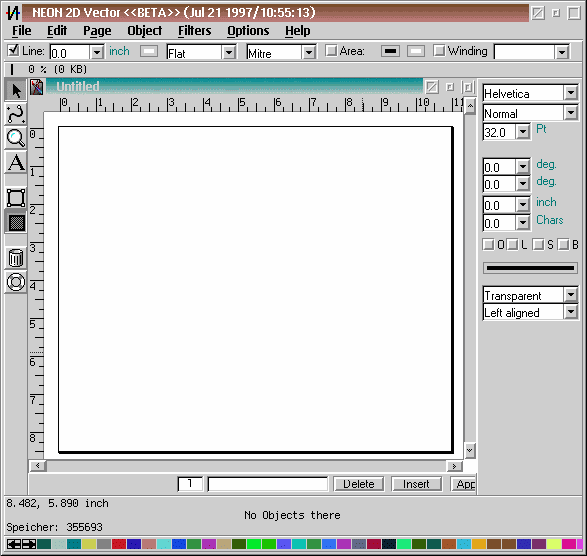The image size is (587, 556).
Task: Open the Filters menu
Action: (194, 31)
